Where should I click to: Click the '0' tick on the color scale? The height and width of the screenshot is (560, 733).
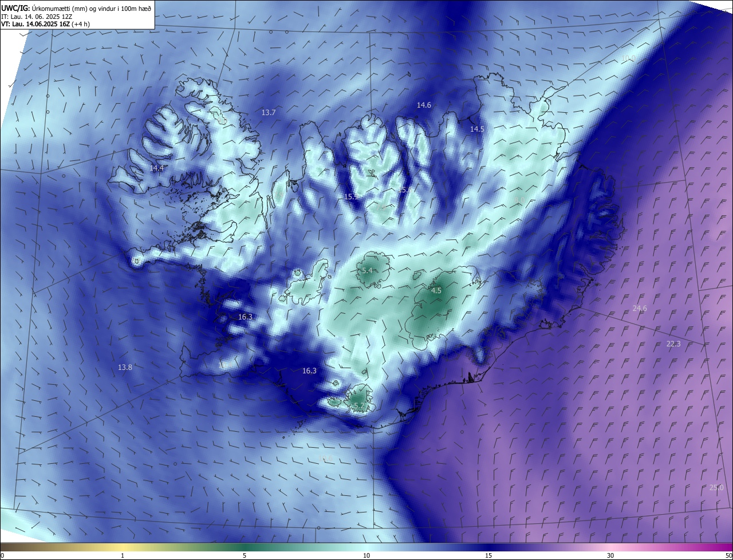[x=2, y=555]
